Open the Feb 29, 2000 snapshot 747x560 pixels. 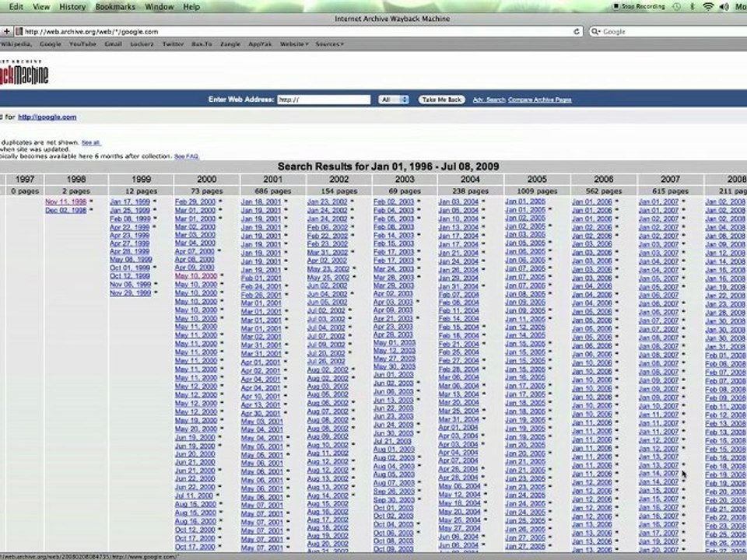tap(195, 202)
